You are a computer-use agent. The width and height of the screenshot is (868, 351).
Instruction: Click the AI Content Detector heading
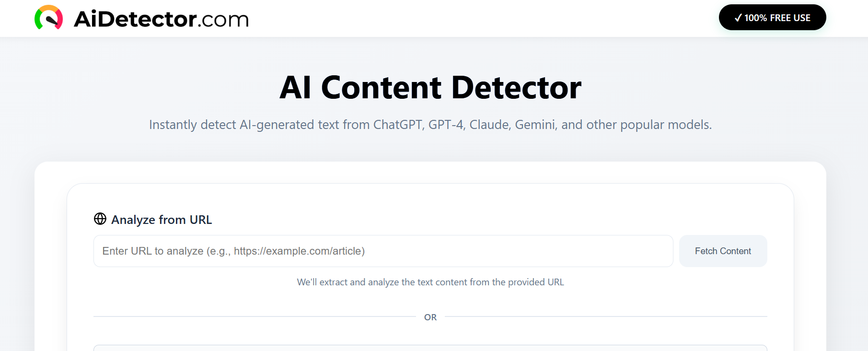[x=430, y=88]
